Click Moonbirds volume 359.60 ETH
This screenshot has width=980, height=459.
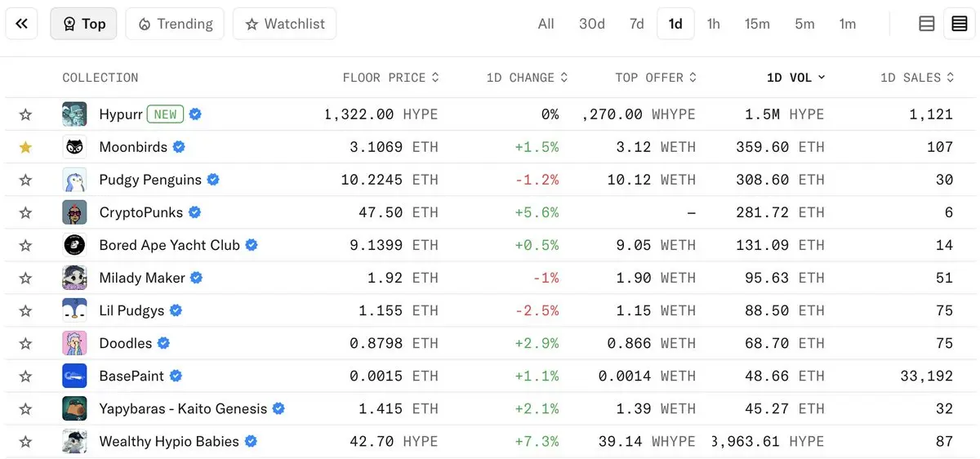point(780,147)
